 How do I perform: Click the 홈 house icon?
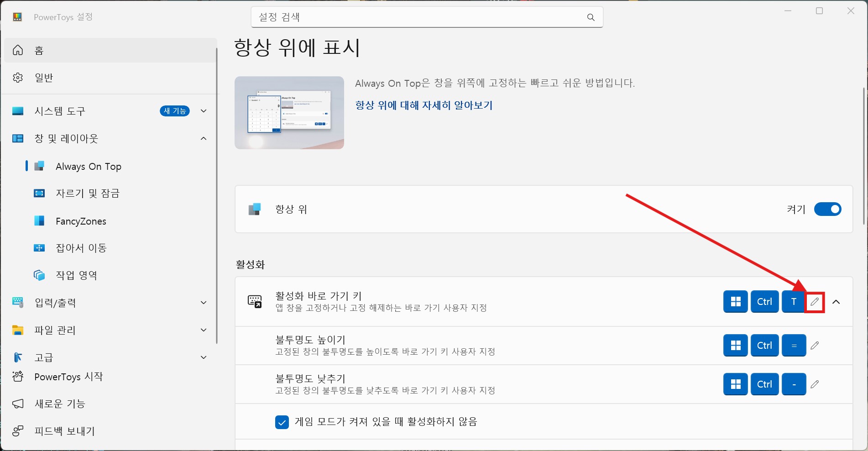pos(18,50)
